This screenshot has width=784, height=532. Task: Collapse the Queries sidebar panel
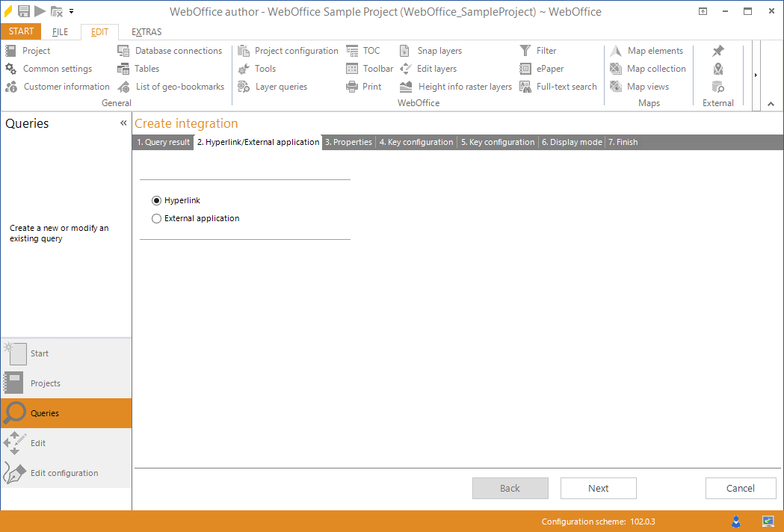point(122,123)
